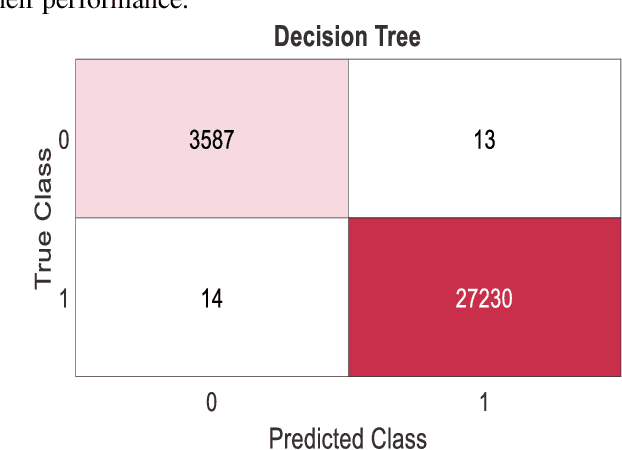Click the "Decision Tree" chart title

(x=348, y=38)
